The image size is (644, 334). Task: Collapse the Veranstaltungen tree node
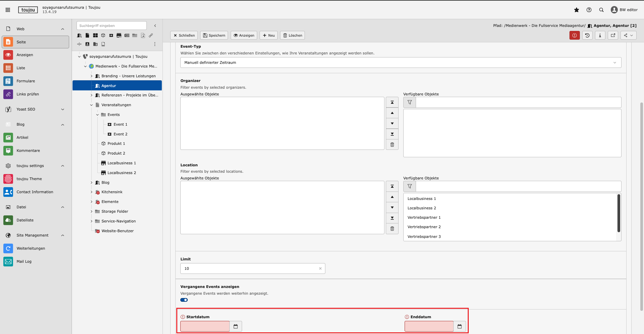[91, 105]
